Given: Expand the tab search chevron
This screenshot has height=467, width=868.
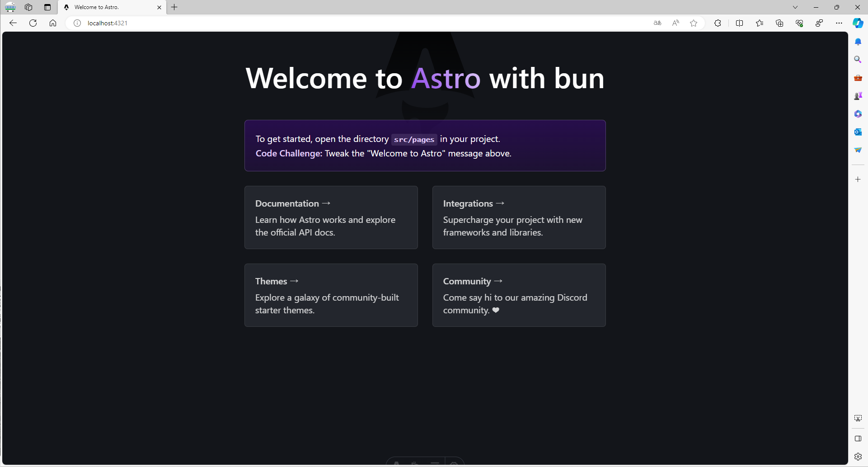Looking at the screenshot, I should 795,7.
